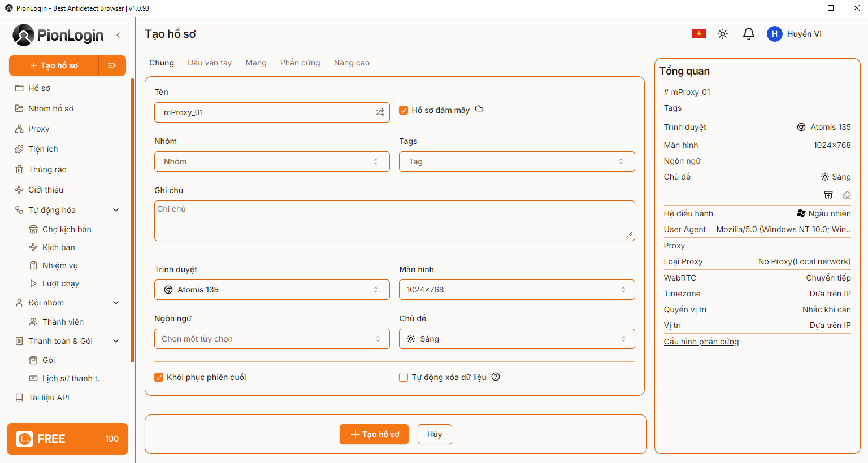
Task: Click the FREE plan banner
Action: [67, 439]
